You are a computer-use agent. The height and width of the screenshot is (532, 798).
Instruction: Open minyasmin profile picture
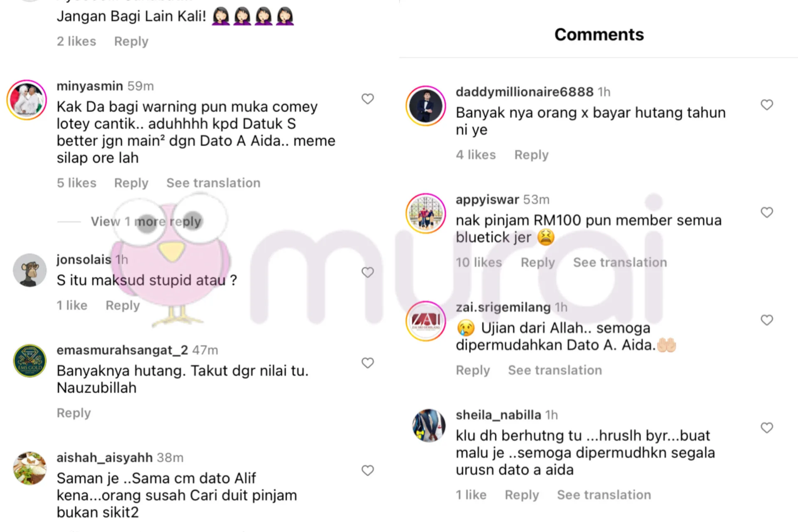coord(27,100)
